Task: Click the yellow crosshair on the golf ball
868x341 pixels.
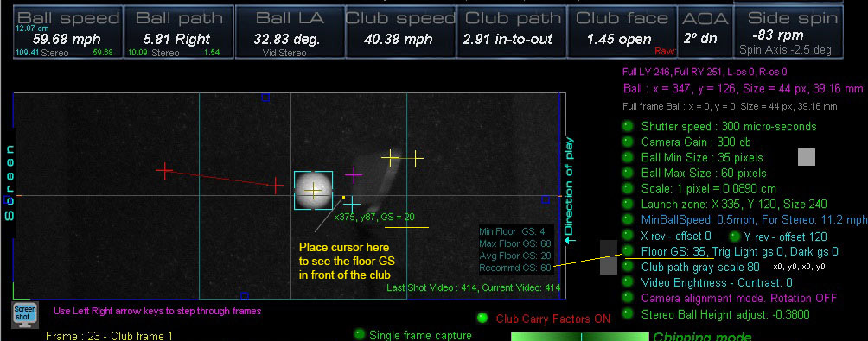Action: (313, 191)
